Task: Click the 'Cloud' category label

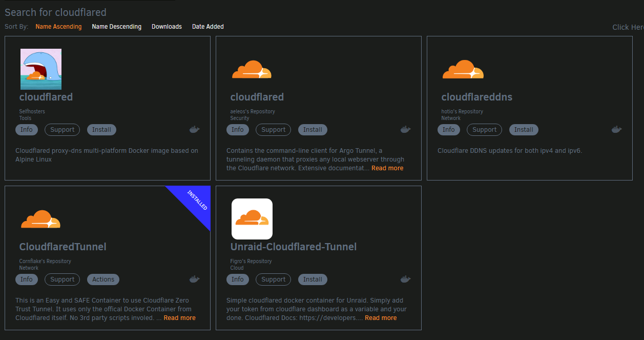Action: (x=237, y=268)
